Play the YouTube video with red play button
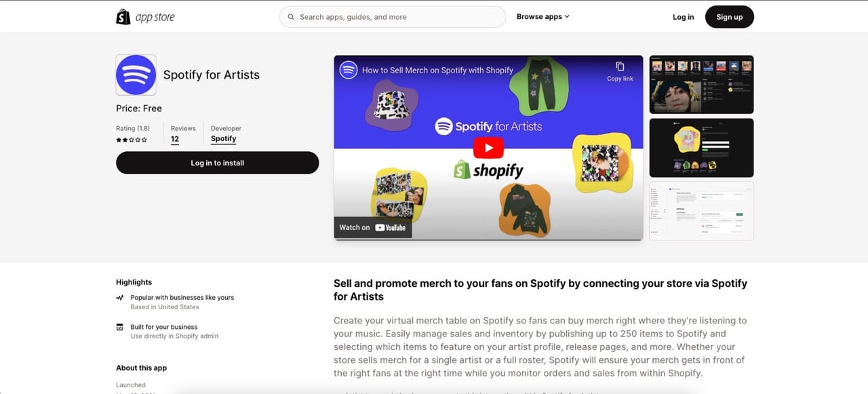The image size is (868, 394). (x=488, y=148)
